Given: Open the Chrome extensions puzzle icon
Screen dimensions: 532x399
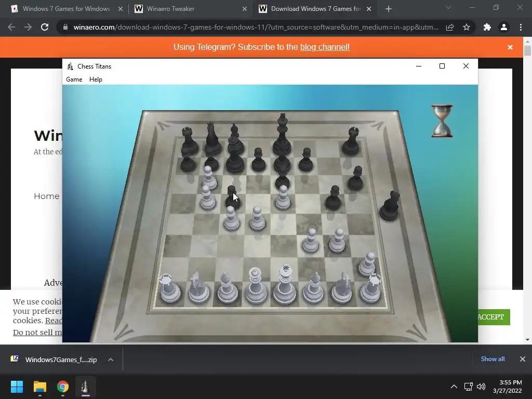Looking at the screenshot, I should coord(487,27).
